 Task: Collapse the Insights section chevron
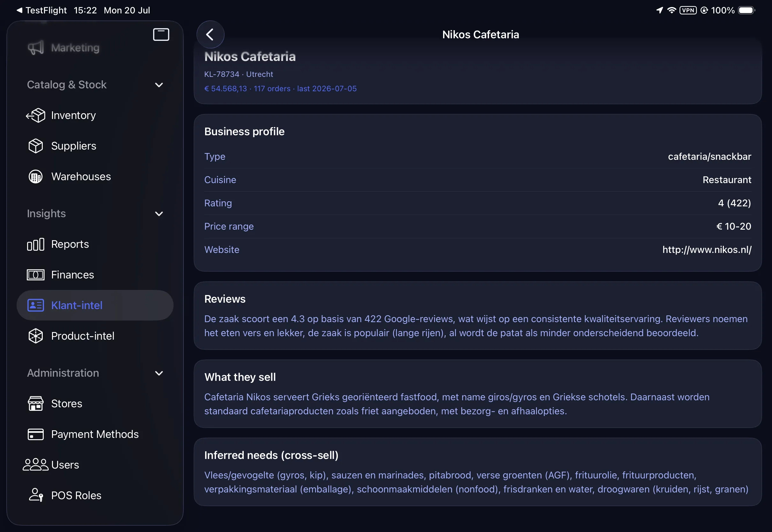[x=159, y=214]
